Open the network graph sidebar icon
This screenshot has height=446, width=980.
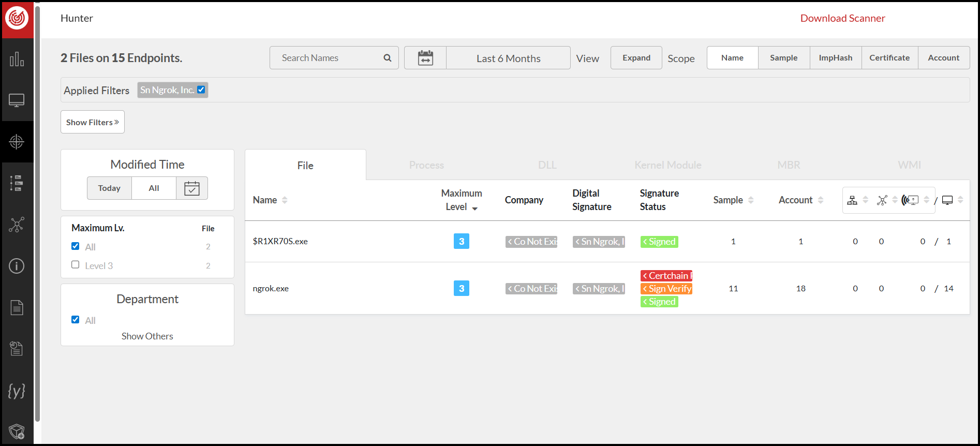17,225
